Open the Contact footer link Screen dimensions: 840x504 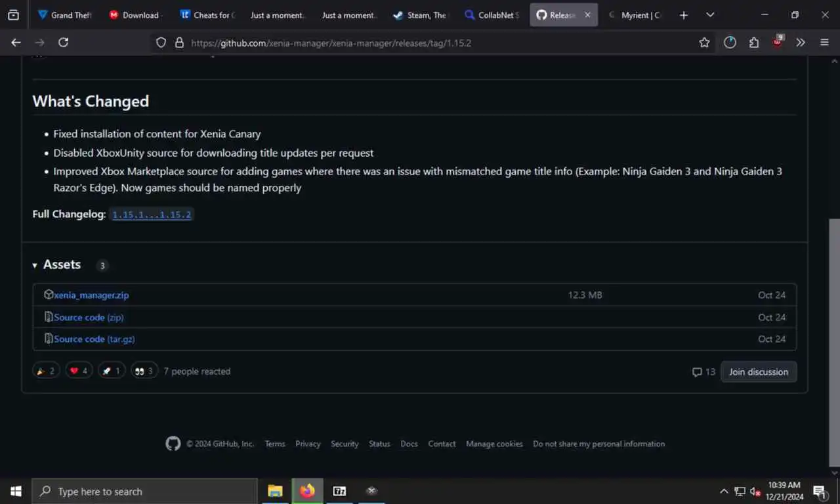442,444
